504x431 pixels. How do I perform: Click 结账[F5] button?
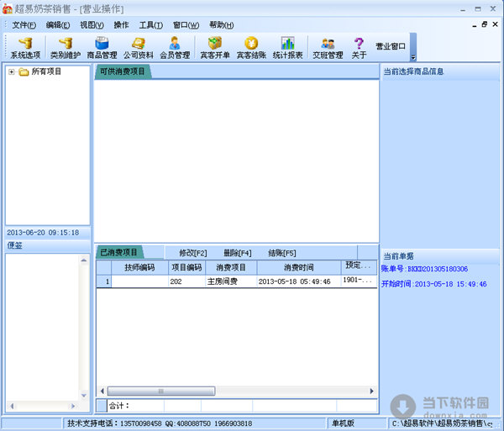pyautogui.click(x=282, y=253)
